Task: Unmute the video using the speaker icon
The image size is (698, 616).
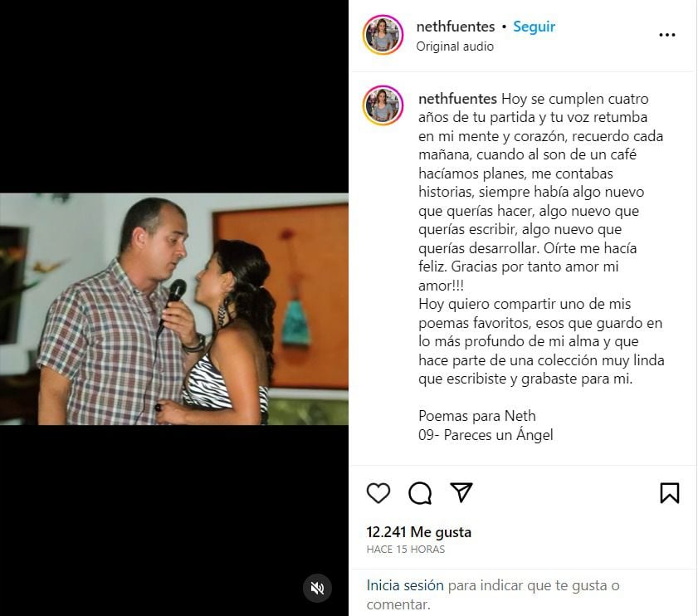Action: (x=317, y=589)
